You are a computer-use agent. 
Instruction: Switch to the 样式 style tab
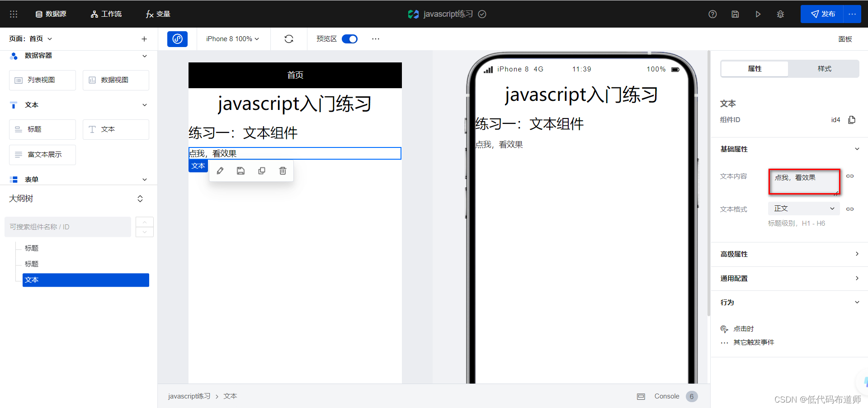pyautogui.click(x=824, y=69)
